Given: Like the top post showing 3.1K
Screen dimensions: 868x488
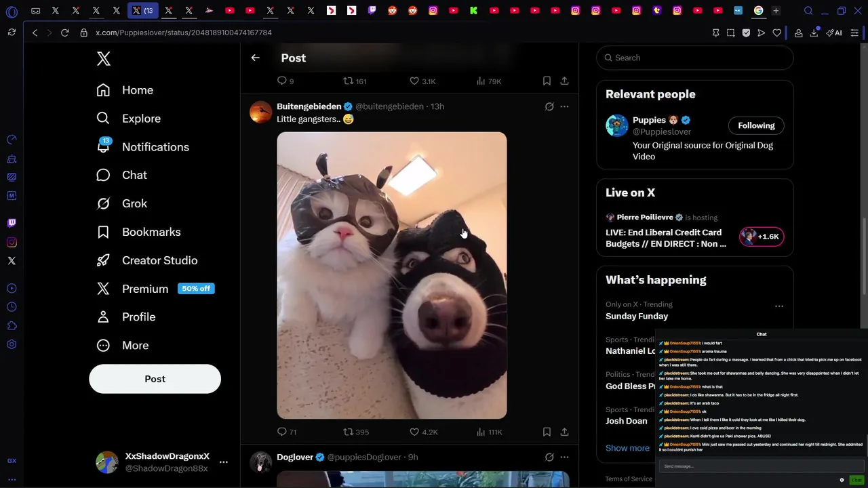Looking at the screenshot, I should (x=422, y=81).
